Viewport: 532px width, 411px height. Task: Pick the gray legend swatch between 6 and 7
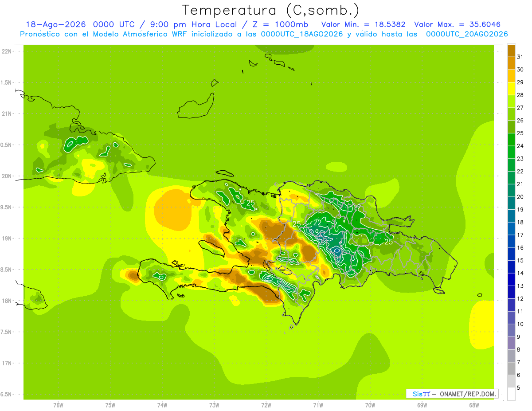511,368
